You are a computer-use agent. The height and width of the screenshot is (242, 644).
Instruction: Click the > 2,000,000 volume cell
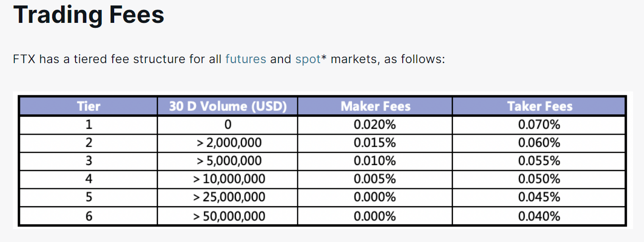point(228,143)
